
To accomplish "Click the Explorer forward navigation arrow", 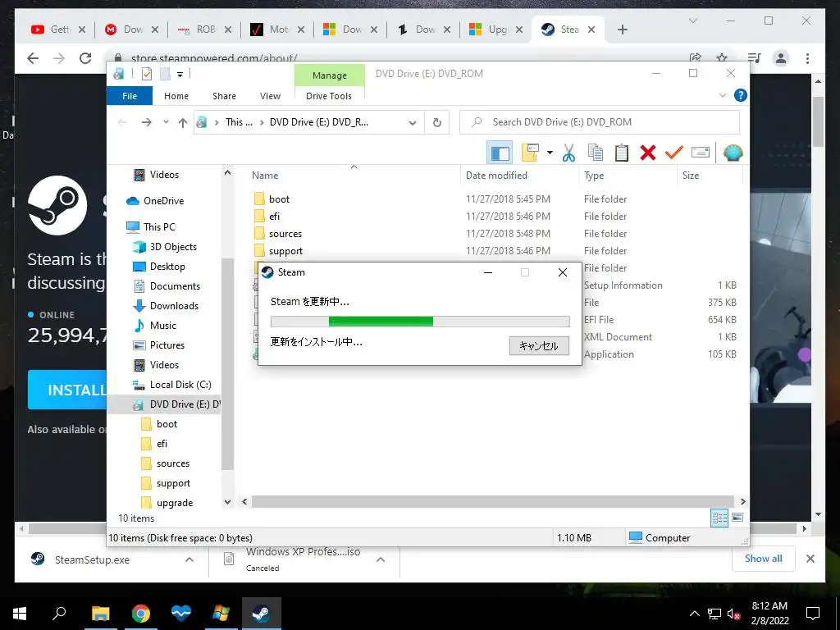I will click(146, 123).
